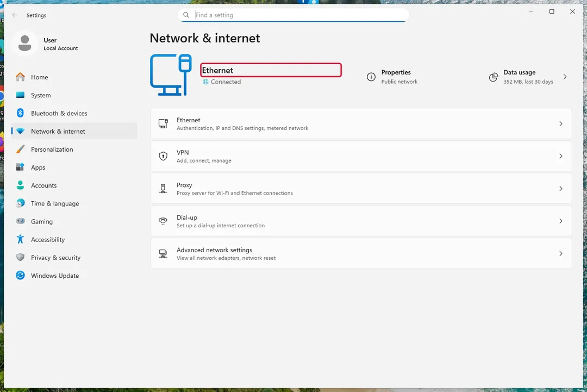Click the Bluetooth logo icon
587x392 pixels.
(20, 113)
